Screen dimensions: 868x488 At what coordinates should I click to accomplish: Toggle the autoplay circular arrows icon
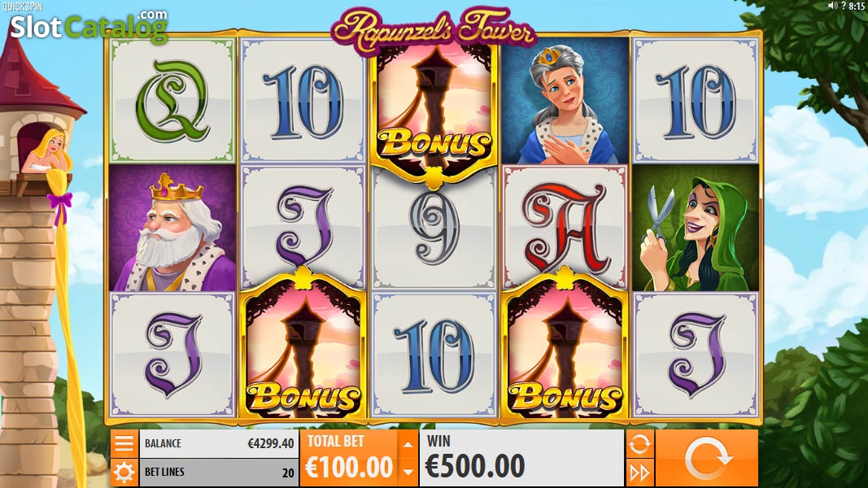tap(639, 444)
